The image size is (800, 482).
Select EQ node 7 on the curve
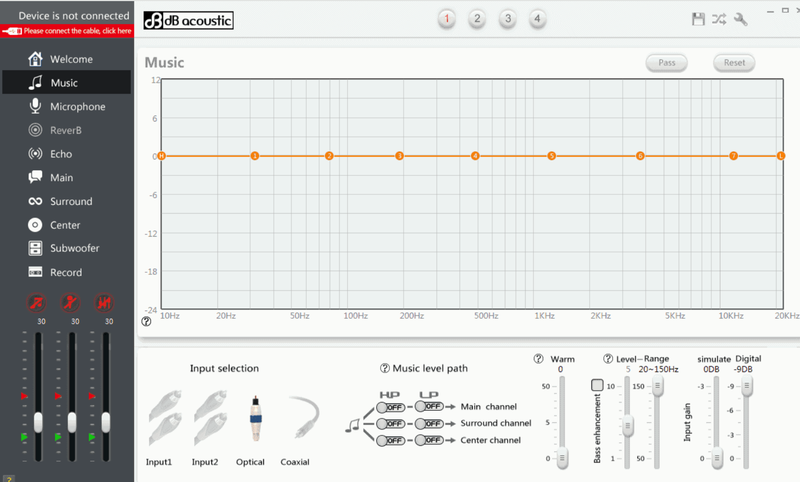pyautogui.click(x=733, y=156)
